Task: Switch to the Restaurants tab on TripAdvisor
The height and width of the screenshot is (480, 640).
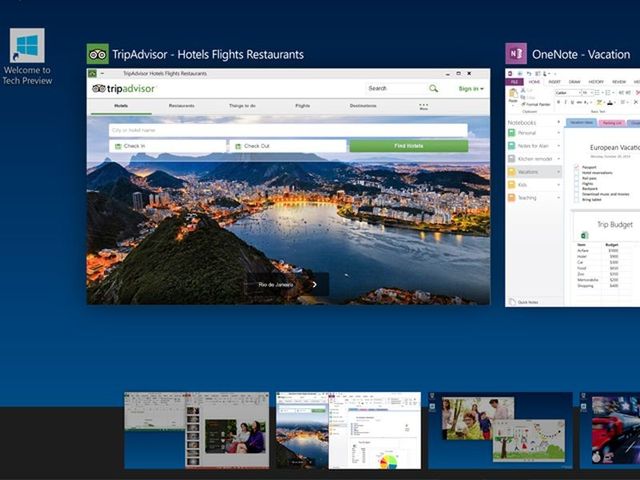Action: [x=182, y=105]
